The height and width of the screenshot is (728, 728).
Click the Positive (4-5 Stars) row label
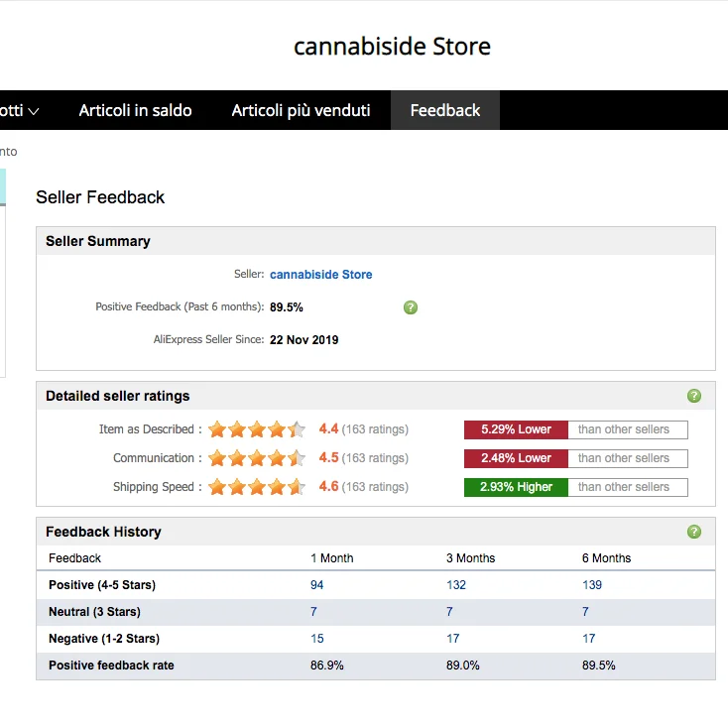(102, 585)
